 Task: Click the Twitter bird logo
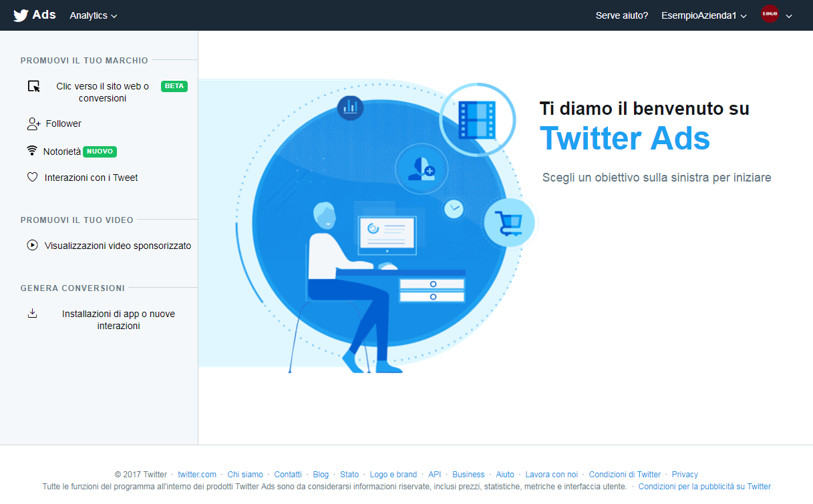(21, 15)
